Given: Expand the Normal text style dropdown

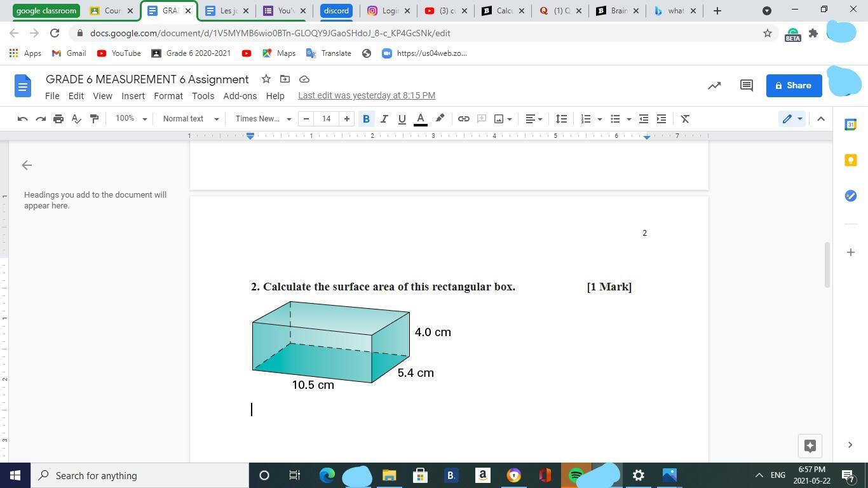Looking at the screenshot, I should click(191, 119).
